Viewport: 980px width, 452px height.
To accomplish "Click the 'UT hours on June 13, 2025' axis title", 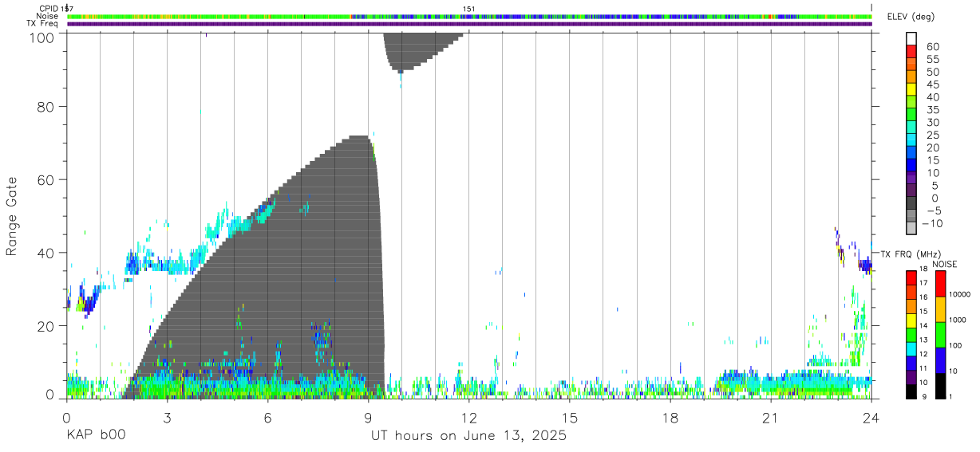I will pyautogui.click(x=468, y=436).
